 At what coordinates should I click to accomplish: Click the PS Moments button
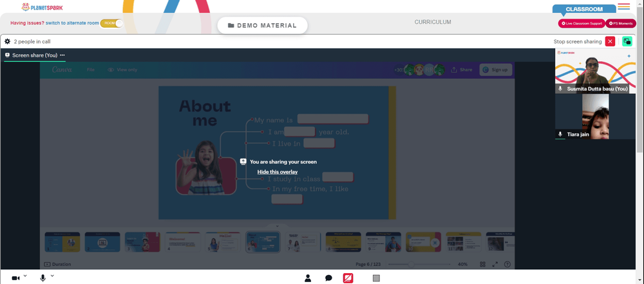tap(621, 24)
